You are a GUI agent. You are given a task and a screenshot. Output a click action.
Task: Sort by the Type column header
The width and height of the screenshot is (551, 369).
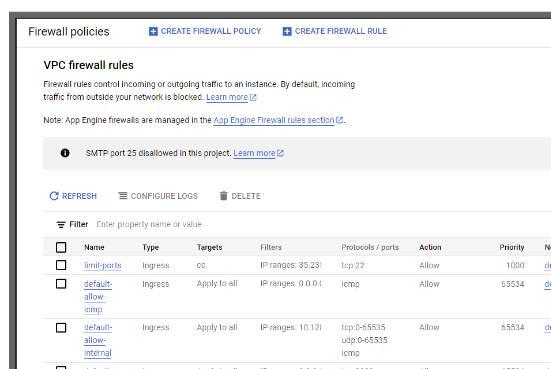(x=151, y=247)
